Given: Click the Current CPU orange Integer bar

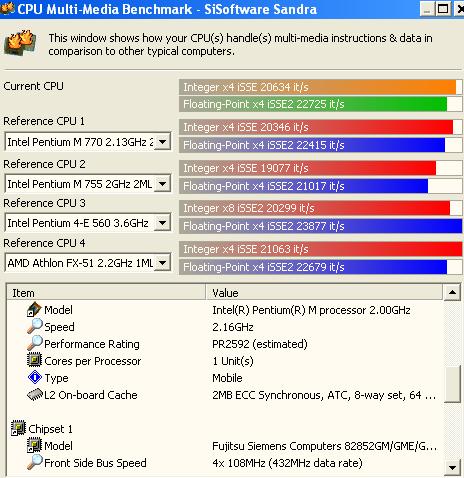Looking at the screenshot, I should (318, 87).
